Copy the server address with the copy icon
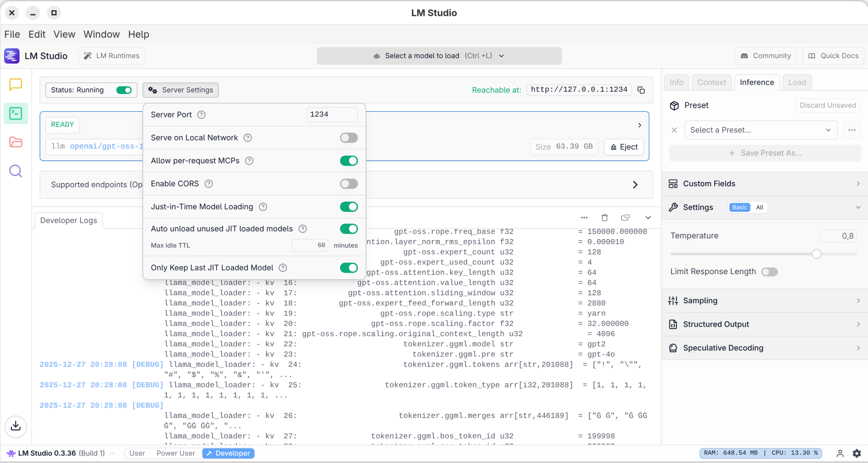868x463 pixels. (641, 90)
